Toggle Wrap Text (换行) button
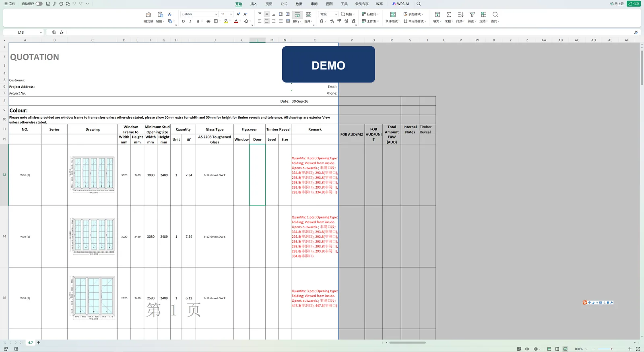Screen dimensions: 644x352 [x=297, y=14]
